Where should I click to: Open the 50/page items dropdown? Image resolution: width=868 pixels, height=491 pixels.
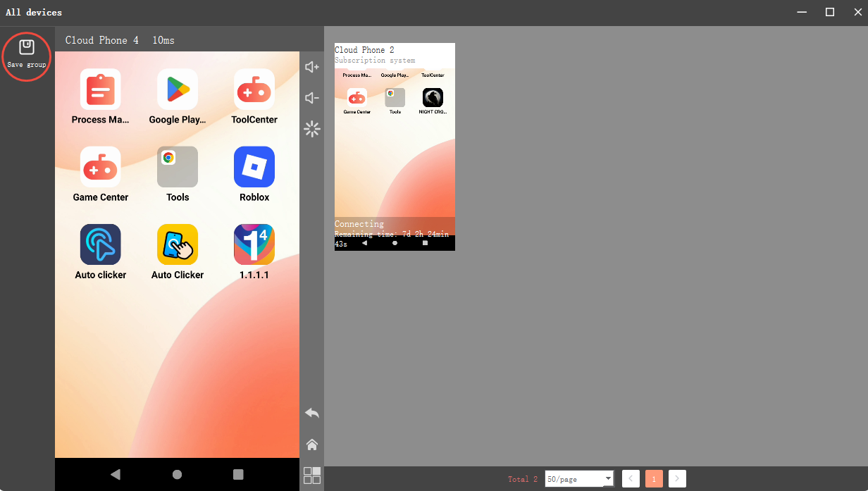coord(579,479)
